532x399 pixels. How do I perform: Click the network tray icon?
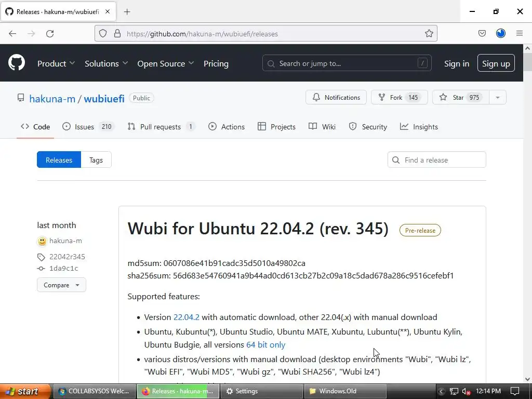point(454,391)
